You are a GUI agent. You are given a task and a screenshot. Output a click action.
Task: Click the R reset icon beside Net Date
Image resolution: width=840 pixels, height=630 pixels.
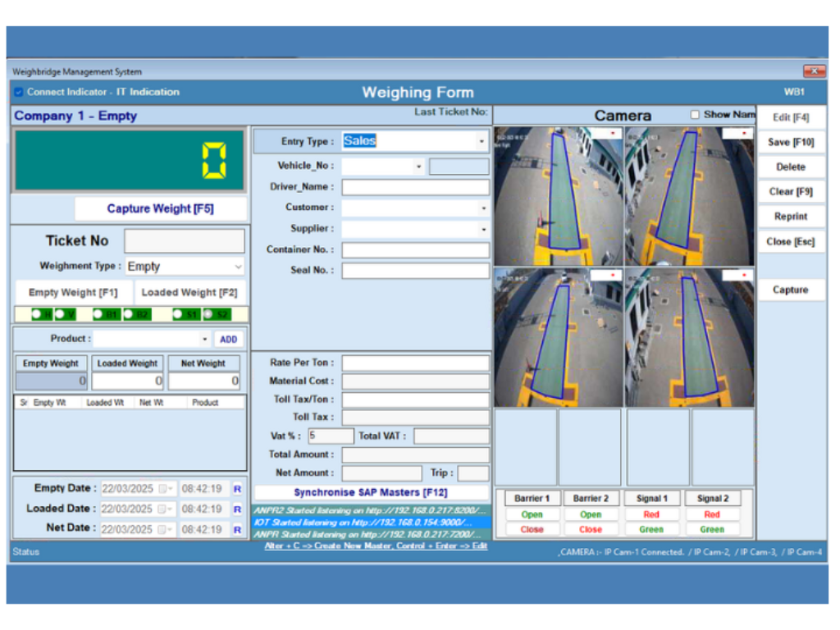(x=237, y=530)
